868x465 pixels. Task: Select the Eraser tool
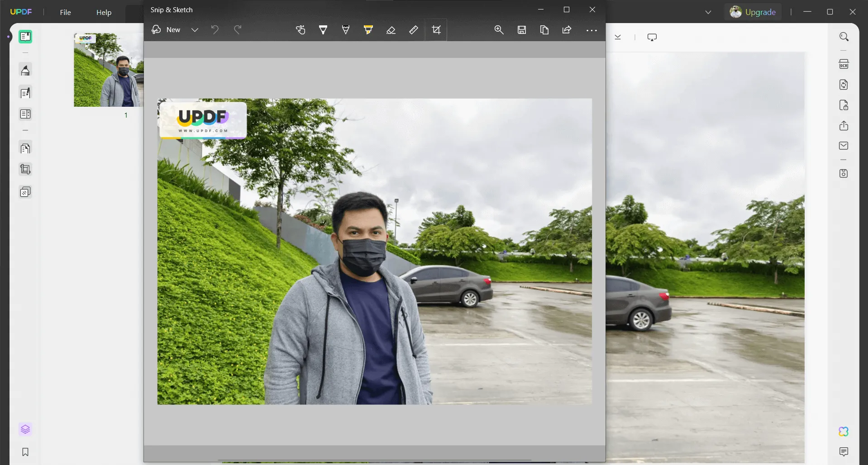[391, 30]
